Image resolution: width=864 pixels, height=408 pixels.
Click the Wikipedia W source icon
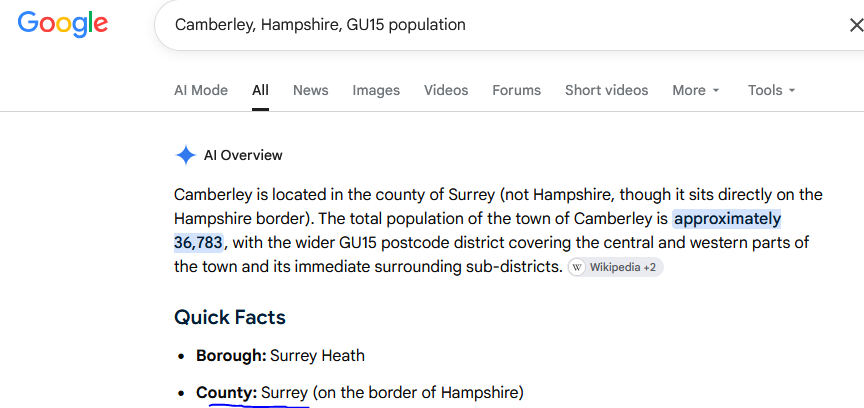(x=577, y=267)
